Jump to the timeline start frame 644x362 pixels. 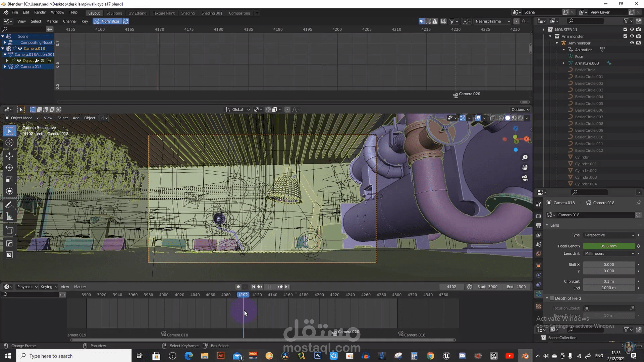(x=253, y=287)
